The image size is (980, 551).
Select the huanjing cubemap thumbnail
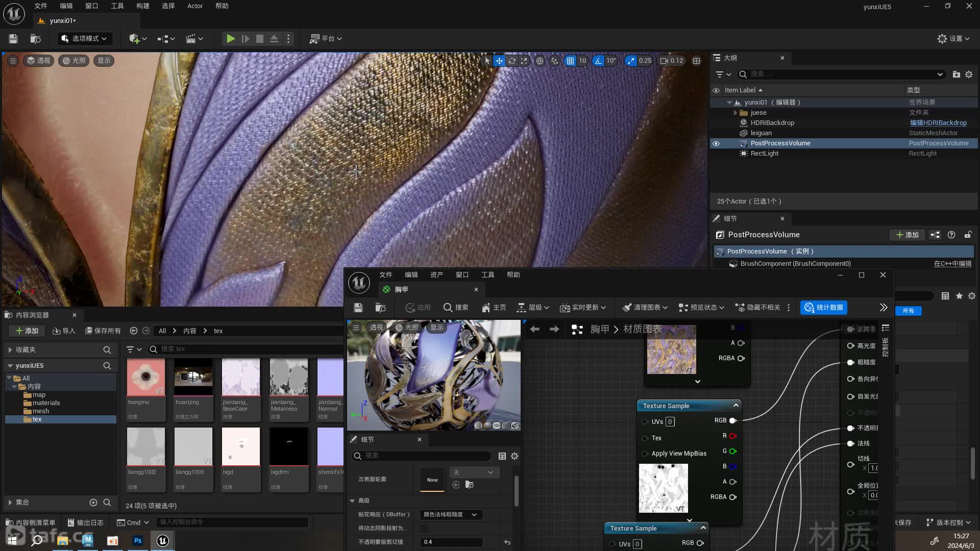point(193,377)
